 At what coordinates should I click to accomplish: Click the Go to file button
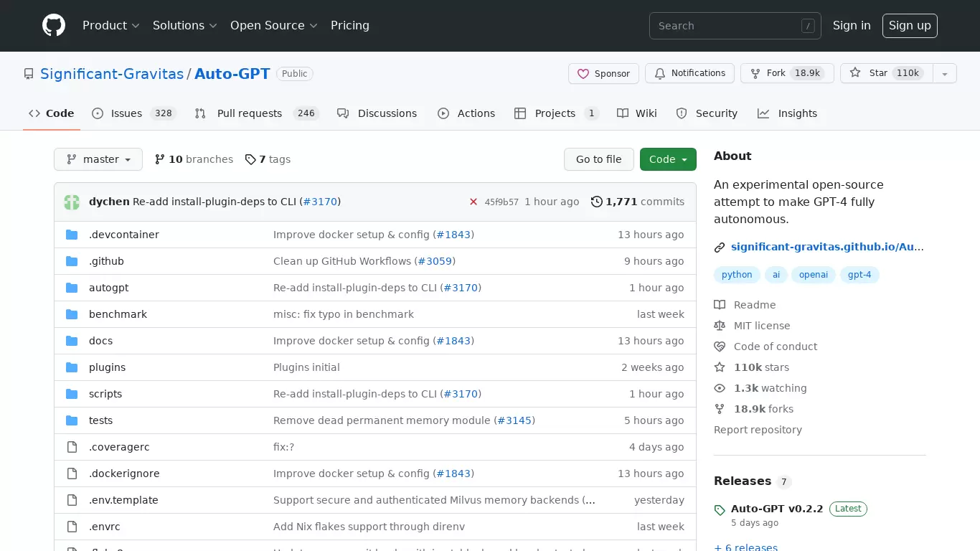pyautogui.click(x=599, y=159)
